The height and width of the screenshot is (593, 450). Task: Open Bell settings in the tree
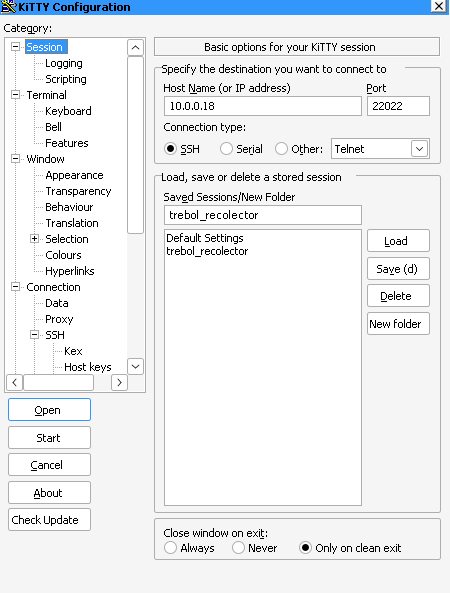53,127
